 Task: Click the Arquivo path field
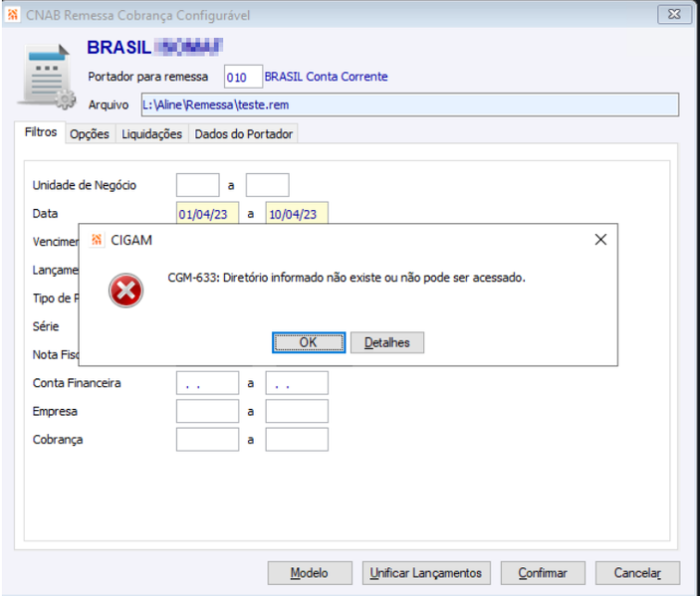[410, 104]
